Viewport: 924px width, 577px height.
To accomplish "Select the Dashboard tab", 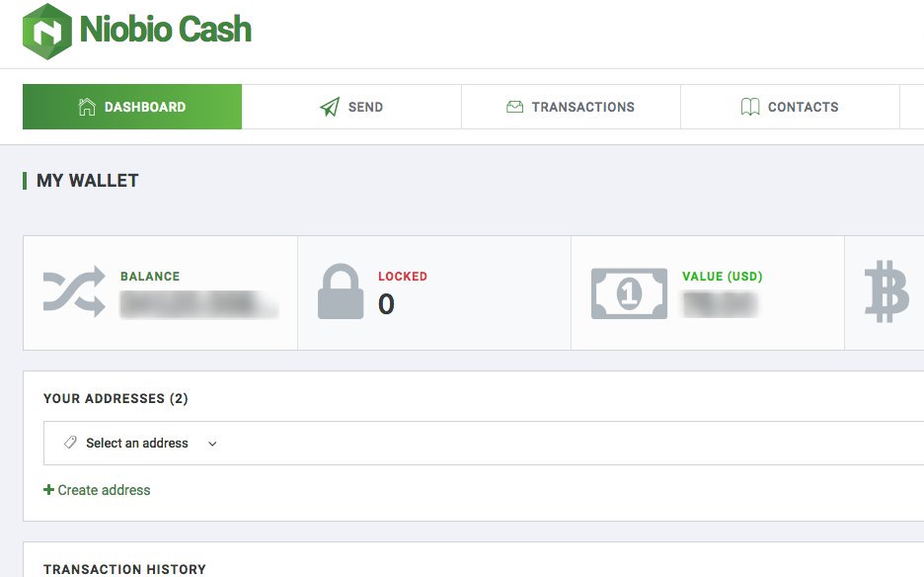I will click(x=132, y=107).
